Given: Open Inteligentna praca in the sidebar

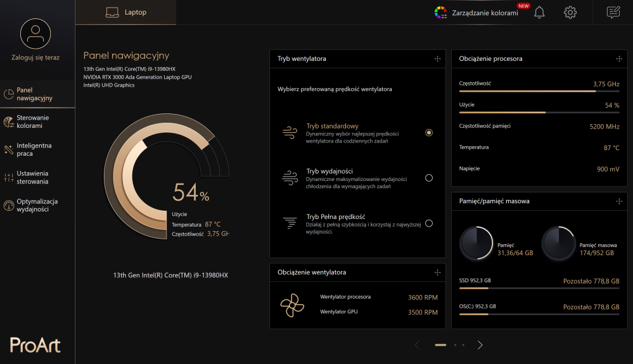Looking at the screenshot, I should tap(37, 149).
